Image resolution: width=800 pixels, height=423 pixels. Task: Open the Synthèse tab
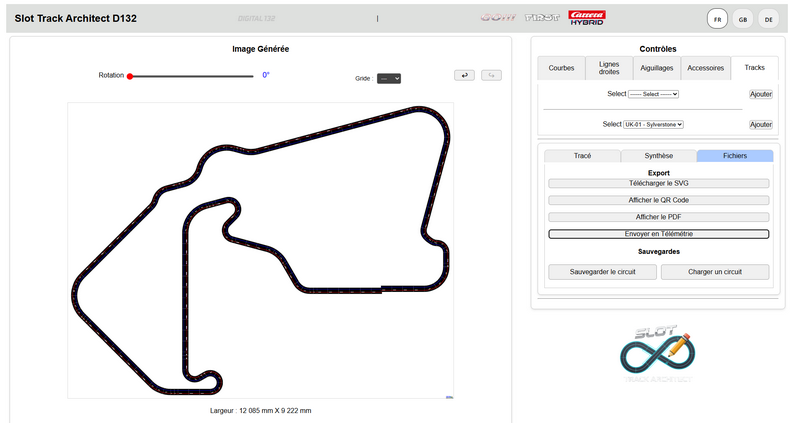coord(658,156)
